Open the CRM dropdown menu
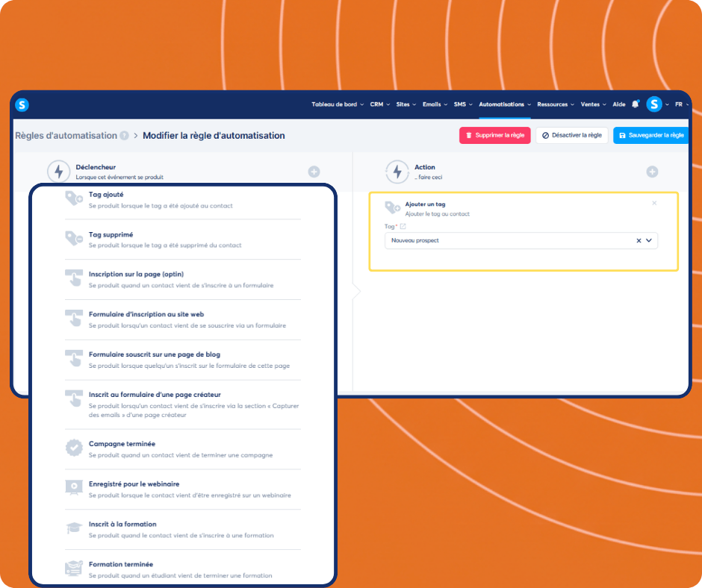The width and height of the screenshot is (702, 588). (379, 104)
